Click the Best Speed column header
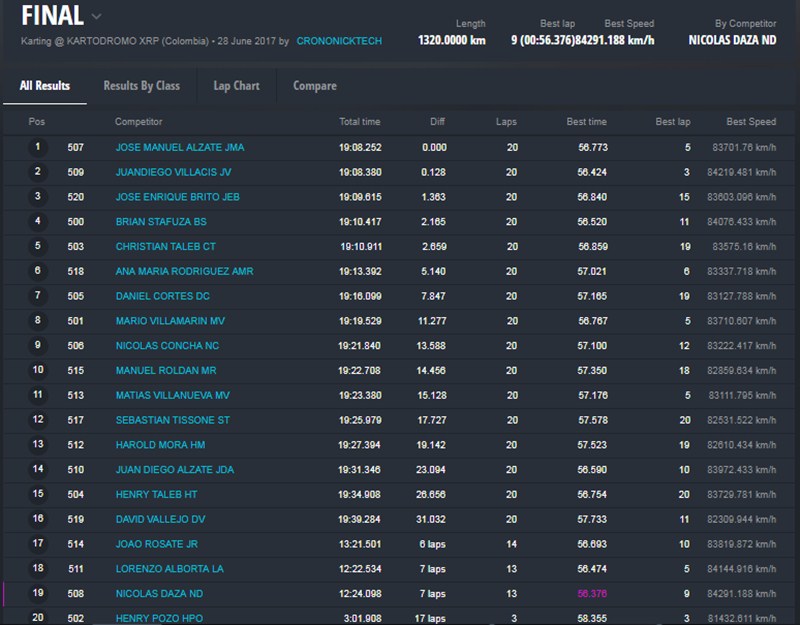This screenshot has height=625, width=800. 750,122
